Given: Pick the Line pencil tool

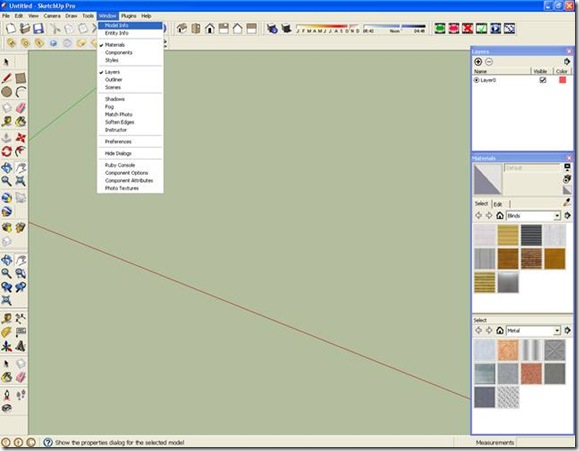Looking at the screenshot, I should [x=7, y=78].
